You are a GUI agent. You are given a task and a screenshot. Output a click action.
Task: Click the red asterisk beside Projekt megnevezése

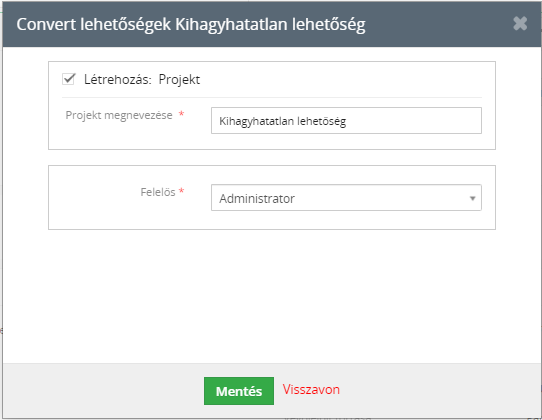tap(181, 113)
